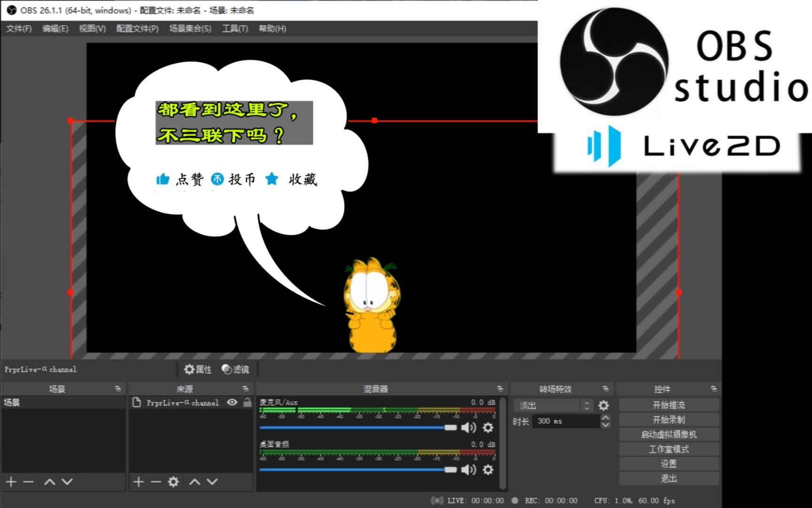Remove the selected source using the minus icon

[x=156, y=482]
